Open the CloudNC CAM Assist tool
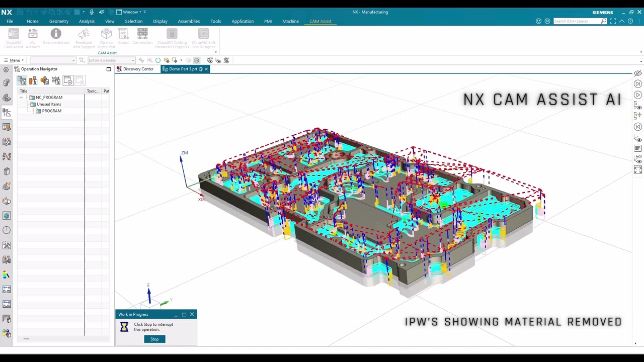The image size is (644, 362). click(14, 38)
